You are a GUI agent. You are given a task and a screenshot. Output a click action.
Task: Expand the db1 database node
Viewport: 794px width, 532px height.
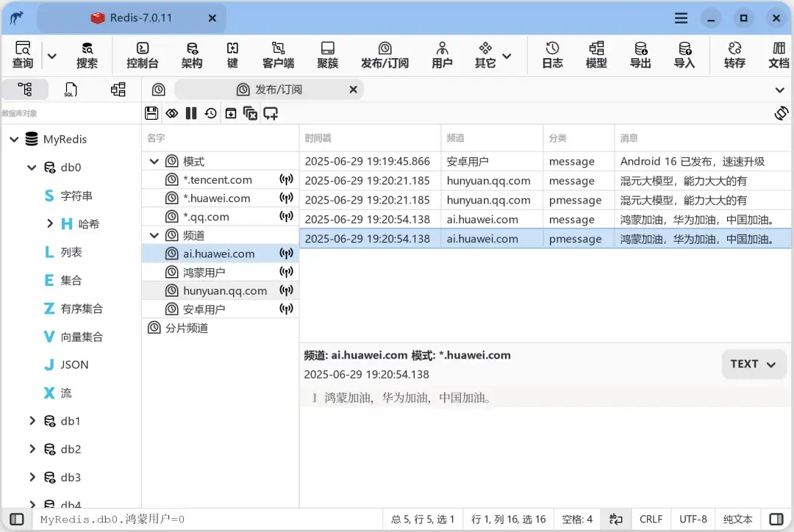coord(32,420)
